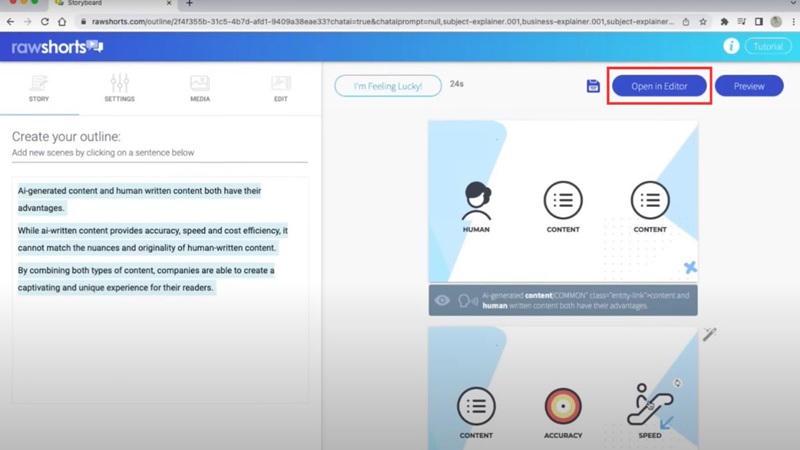Open the MEDIA tab
Screen dimensions: 800x450
[x=200, y=88]
